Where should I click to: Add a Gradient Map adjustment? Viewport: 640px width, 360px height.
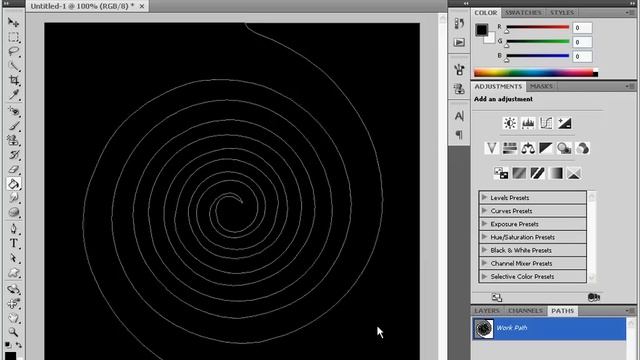pyautogui.click(x=556, y=173)
